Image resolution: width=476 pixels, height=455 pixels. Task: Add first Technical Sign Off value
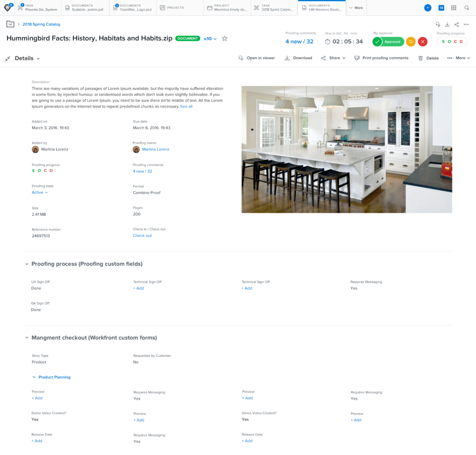coord(139,288)
